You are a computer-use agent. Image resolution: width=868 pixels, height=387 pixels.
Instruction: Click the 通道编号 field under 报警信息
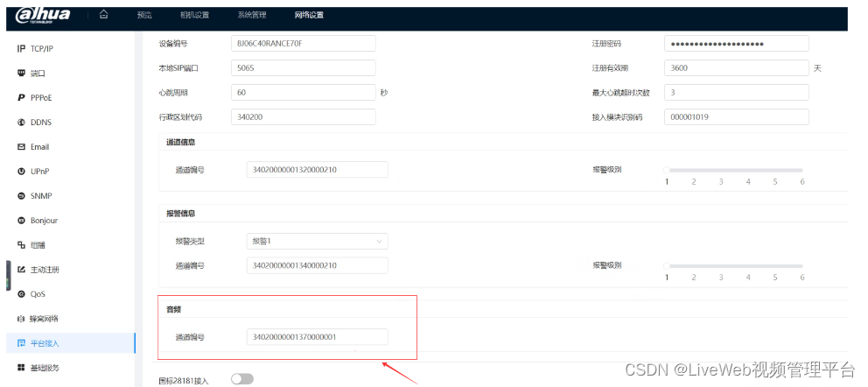tap(318, 266)
